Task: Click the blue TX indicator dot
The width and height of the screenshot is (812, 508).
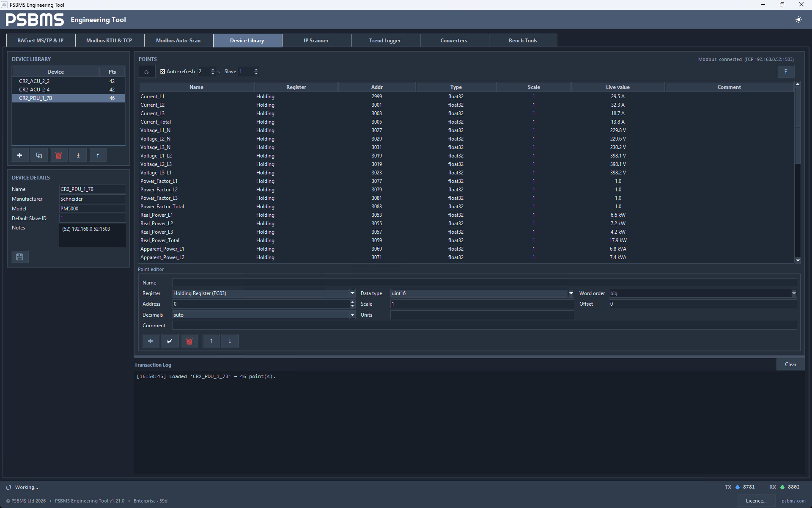Action: coord(738,487)
